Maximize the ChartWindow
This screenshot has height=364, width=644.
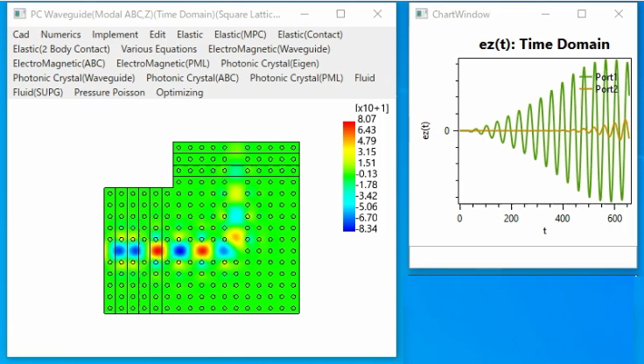coord(582,14)
